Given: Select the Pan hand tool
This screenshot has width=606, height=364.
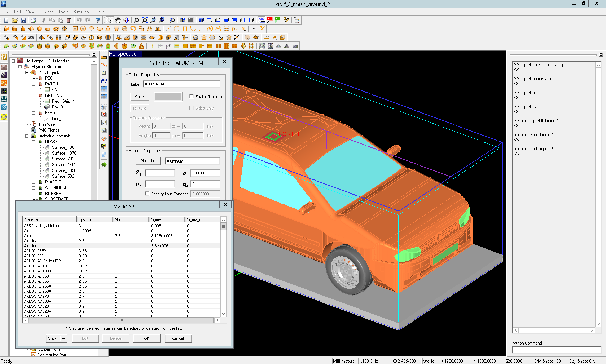Looking at the screenshot, I should point(118,20).
